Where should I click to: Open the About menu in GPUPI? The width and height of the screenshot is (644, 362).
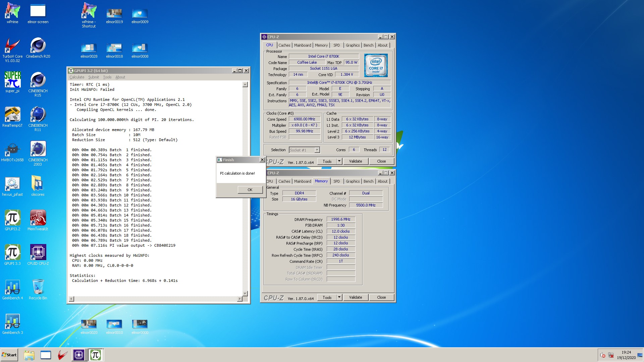click(x=120, y=77)
